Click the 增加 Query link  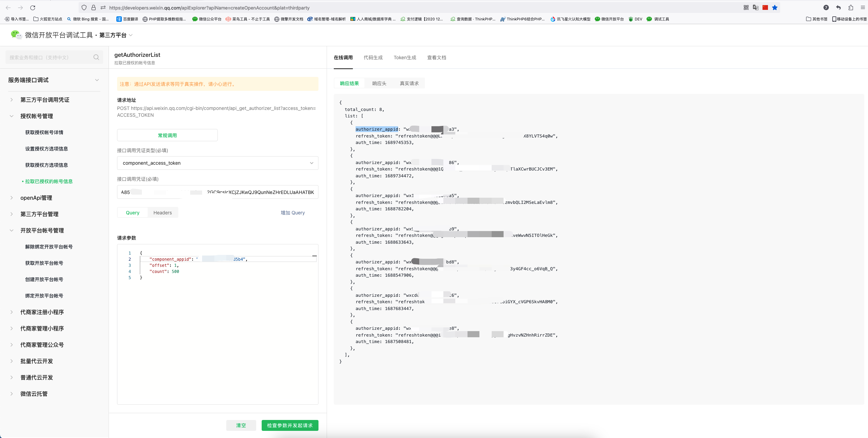tap(292, 213)
